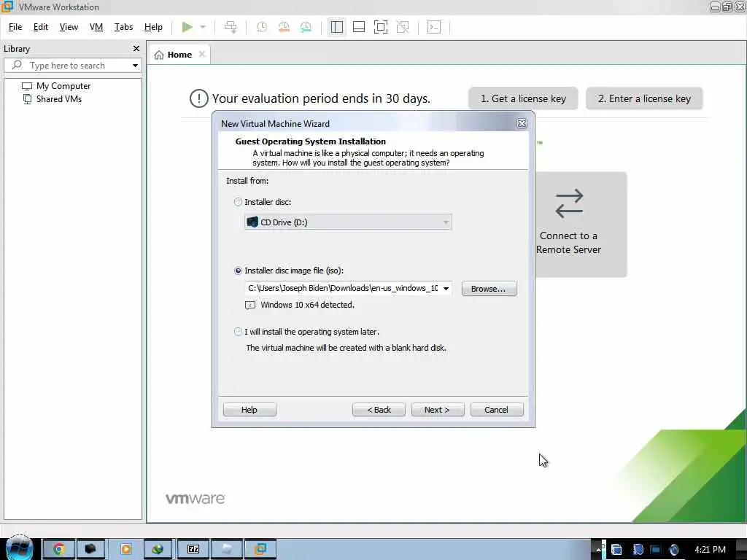The width and height of the screenshot is (747, 560).
Task: Click Next to continue the wizard
Action: 438,410
